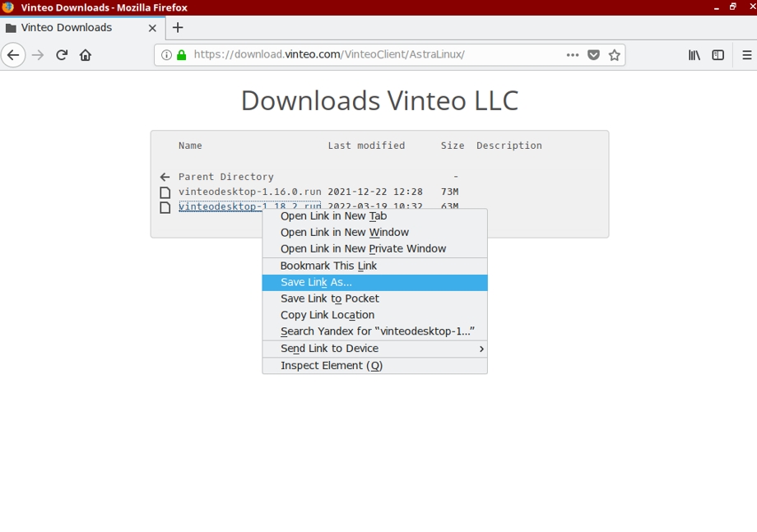Choose Open Link in New Tab
Screen dimensions: 757x532
coord(374,216)
